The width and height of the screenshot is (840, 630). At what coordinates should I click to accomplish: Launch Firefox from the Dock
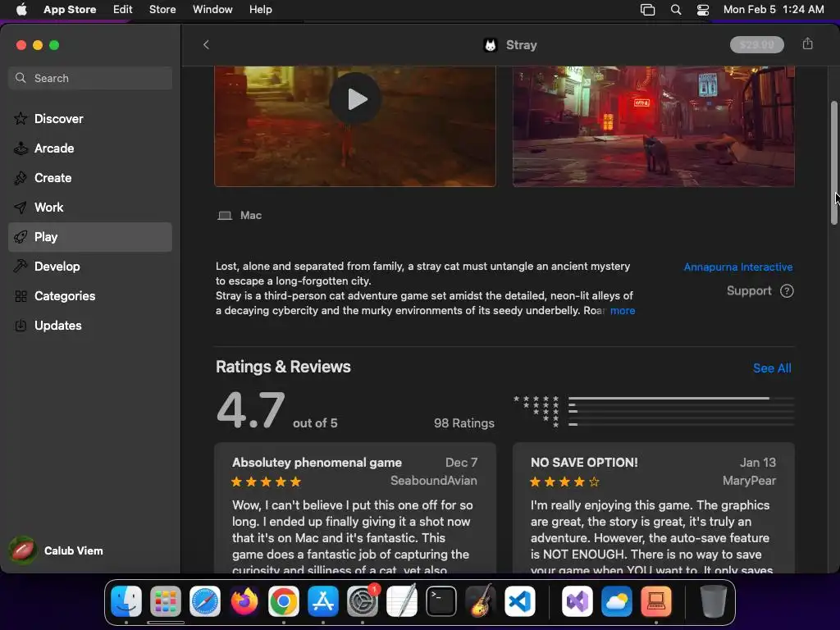244,601
